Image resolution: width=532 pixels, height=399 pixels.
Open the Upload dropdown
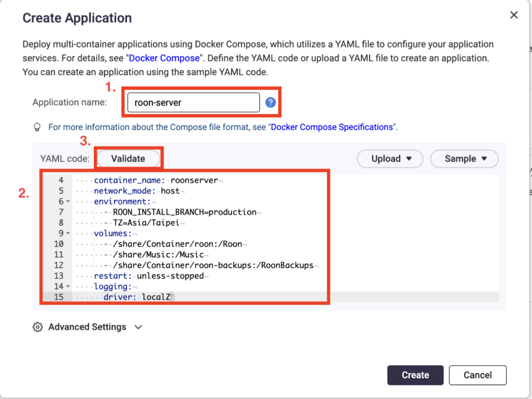[x=390, y=159]
